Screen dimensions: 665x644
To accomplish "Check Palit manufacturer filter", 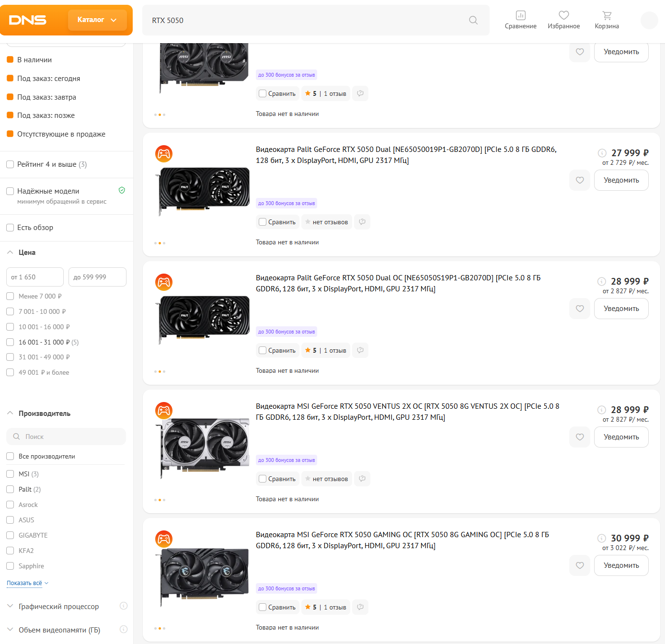I will [x=10, y=489].
